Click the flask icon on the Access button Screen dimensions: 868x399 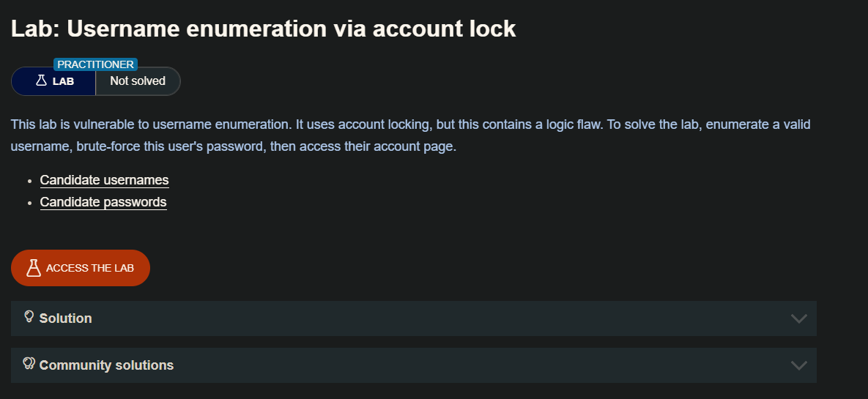click(33, 268)
